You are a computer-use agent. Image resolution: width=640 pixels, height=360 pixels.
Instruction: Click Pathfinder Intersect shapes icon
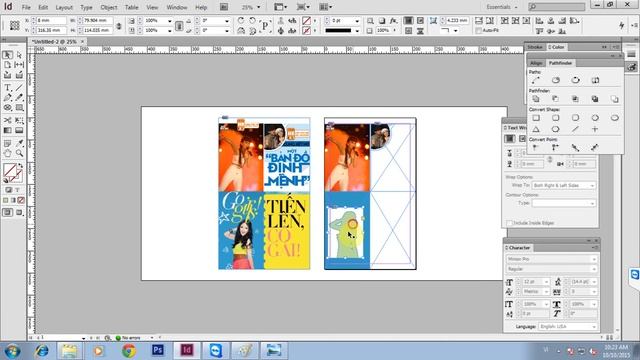(x=575, y=99)
